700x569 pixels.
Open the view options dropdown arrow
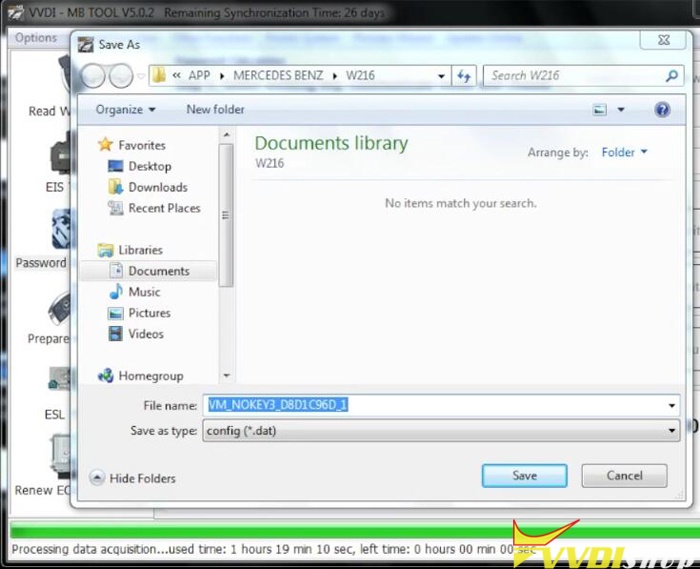621,109
